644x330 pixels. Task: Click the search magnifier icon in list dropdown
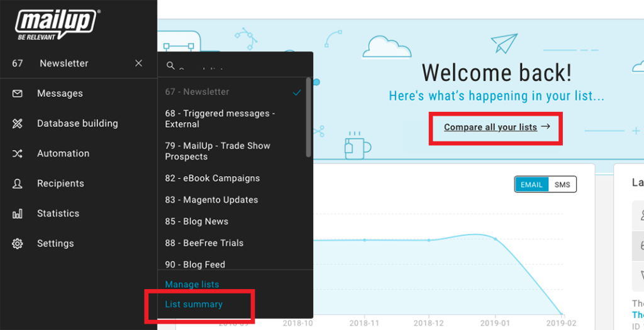170,65
